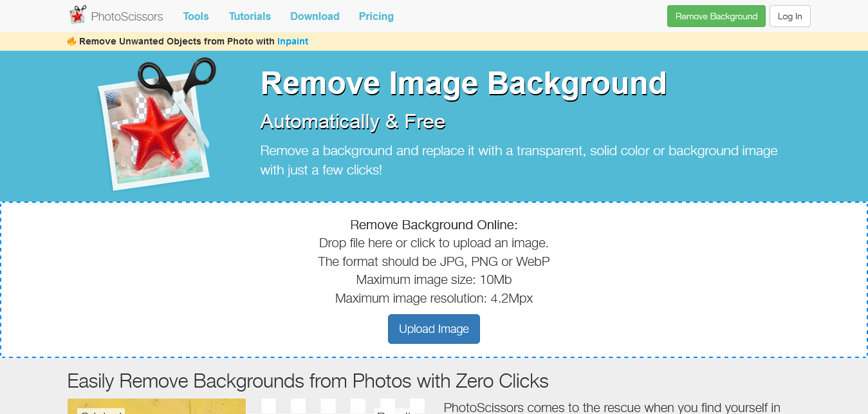Click the yellow Original sample thumbnail
Image resolution: width=868 pixels, height=414 pixels.
coord(156,406)
